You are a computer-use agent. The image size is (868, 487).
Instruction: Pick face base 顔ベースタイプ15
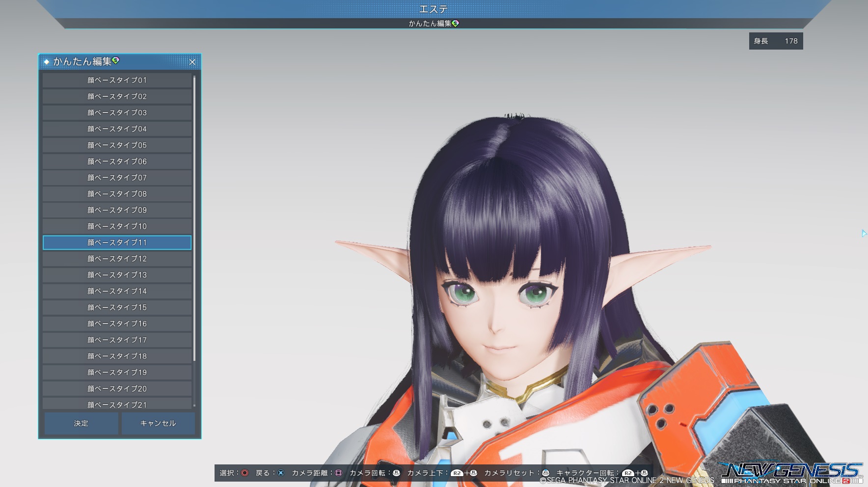coord(117,307)
